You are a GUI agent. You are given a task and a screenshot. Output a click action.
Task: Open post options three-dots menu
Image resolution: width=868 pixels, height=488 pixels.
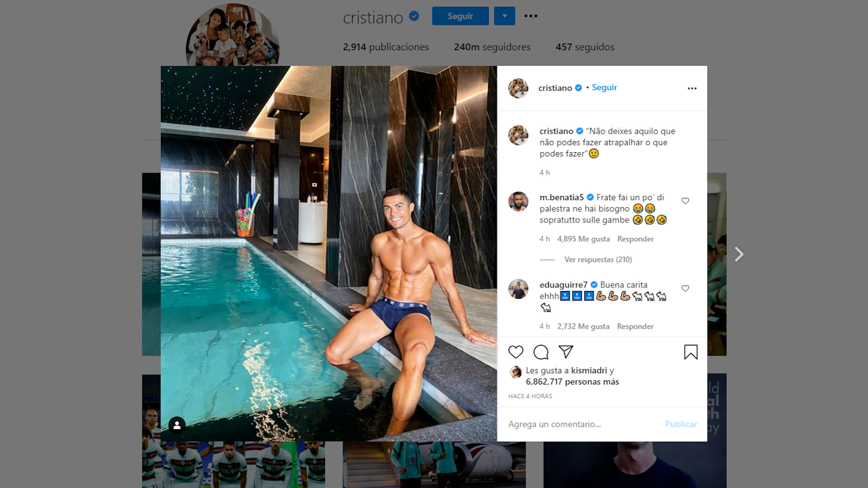point(692,89)
